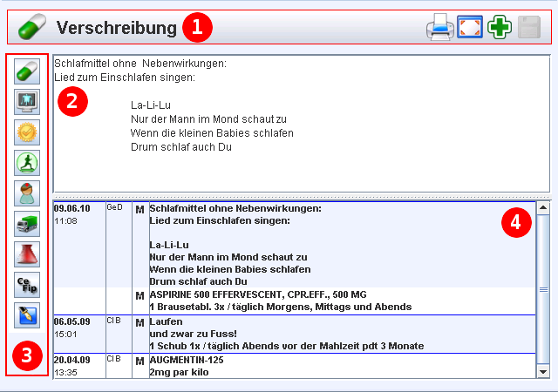
Task: Click '1 Schub 1x / täglich Abends' line
Action: 287,346
